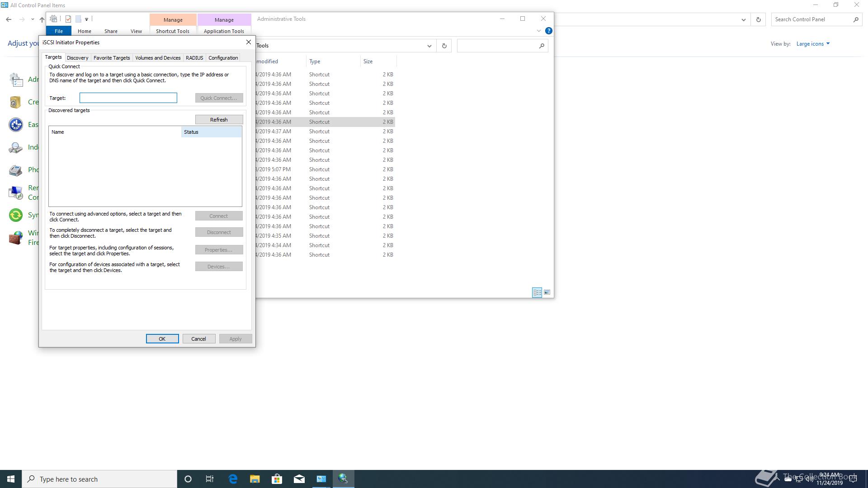
Task: Open File Explorer from the taskbar
Action: pyautogui.click(x=255, y=479)
